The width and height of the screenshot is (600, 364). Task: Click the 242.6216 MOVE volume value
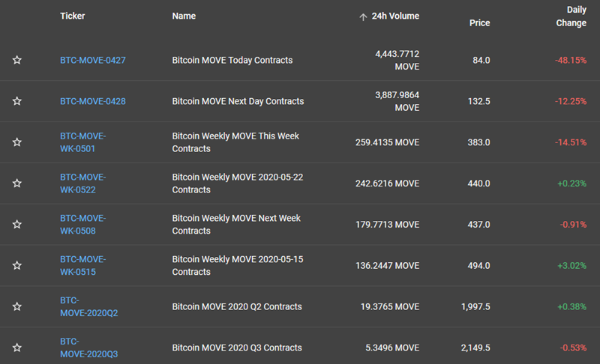tap(387, 183)
